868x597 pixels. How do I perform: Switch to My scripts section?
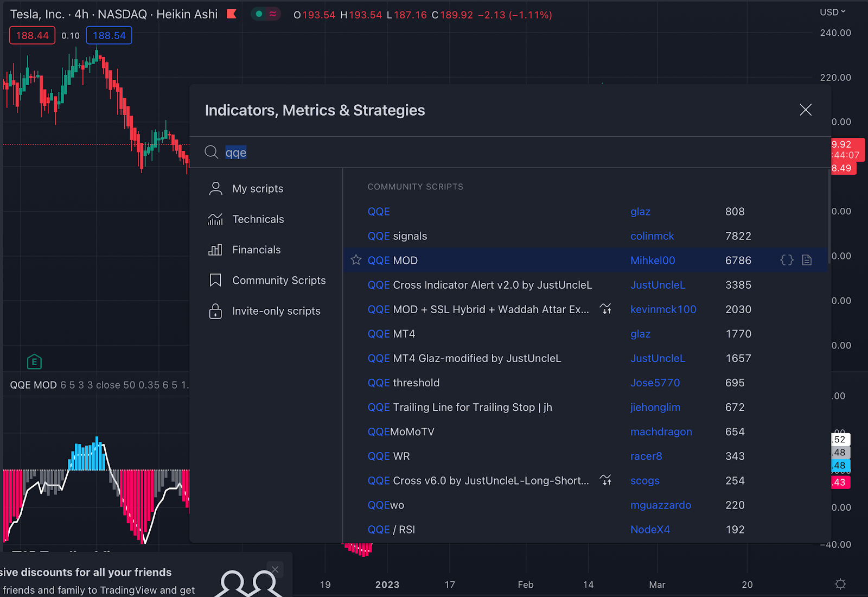click(x=258, y=188)
